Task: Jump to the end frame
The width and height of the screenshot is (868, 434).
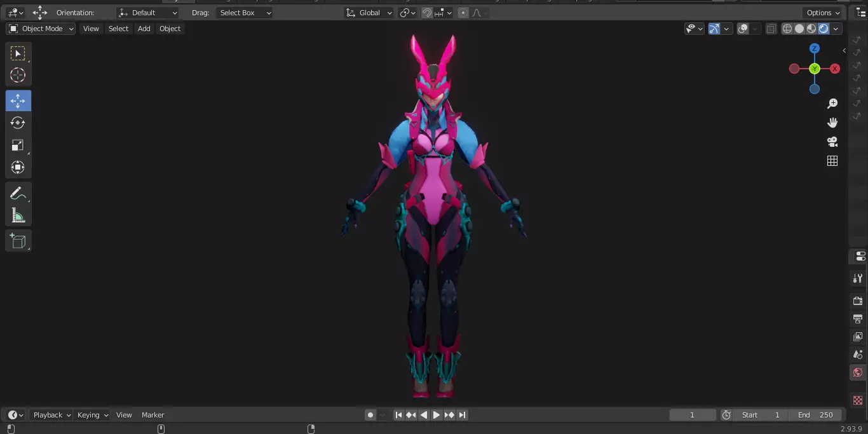Action: pos(462,415)
